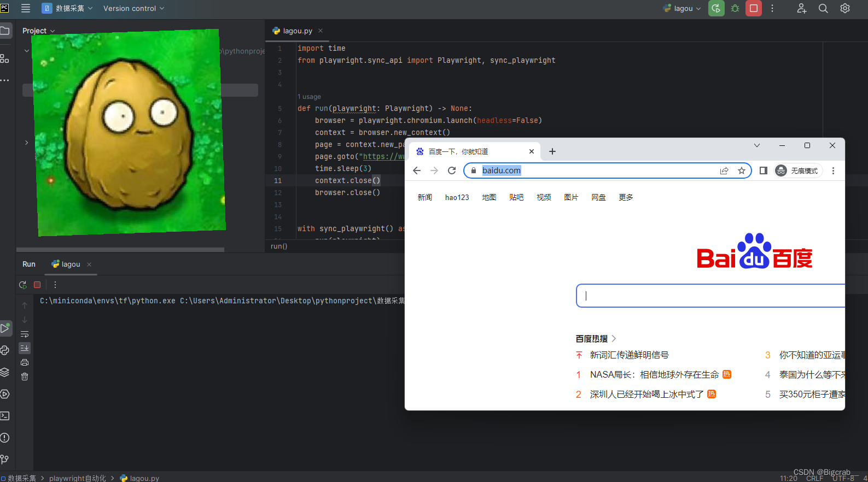This screenshot has height=482, width=868.
Task: Open the Chromium three-dot menu
Action: click(x=833, y=171)
